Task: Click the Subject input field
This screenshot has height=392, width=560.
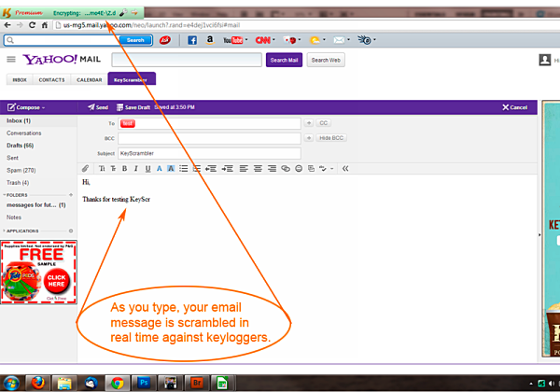Action: pos(209,153)
